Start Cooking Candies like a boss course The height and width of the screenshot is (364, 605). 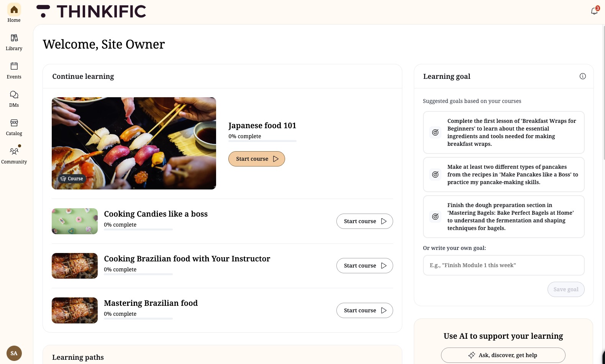pyautogui.click(x=365, y=221)
